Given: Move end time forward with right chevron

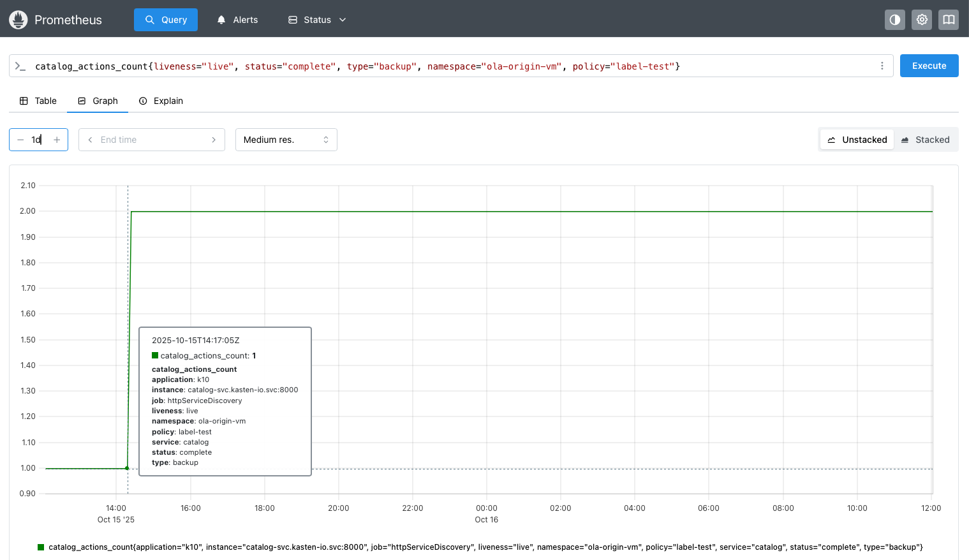Looking at the screenshot, I should 214,140.
